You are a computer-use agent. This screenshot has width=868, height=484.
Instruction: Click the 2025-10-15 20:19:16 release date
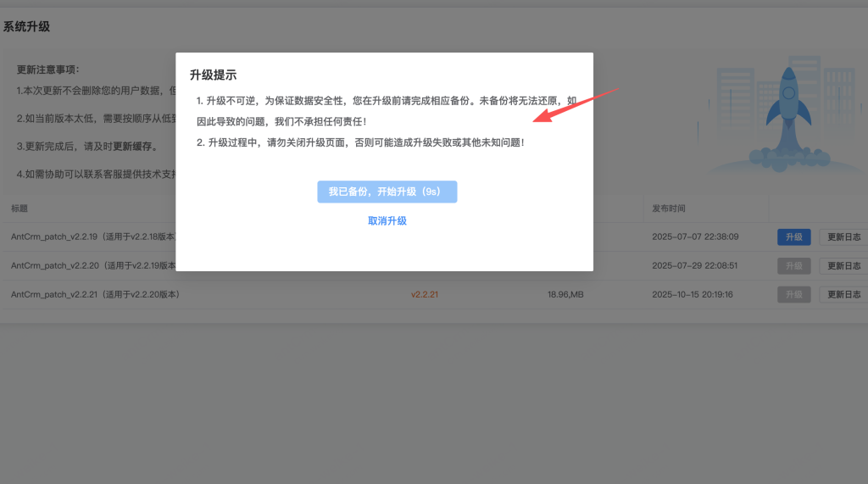(692, 294)
